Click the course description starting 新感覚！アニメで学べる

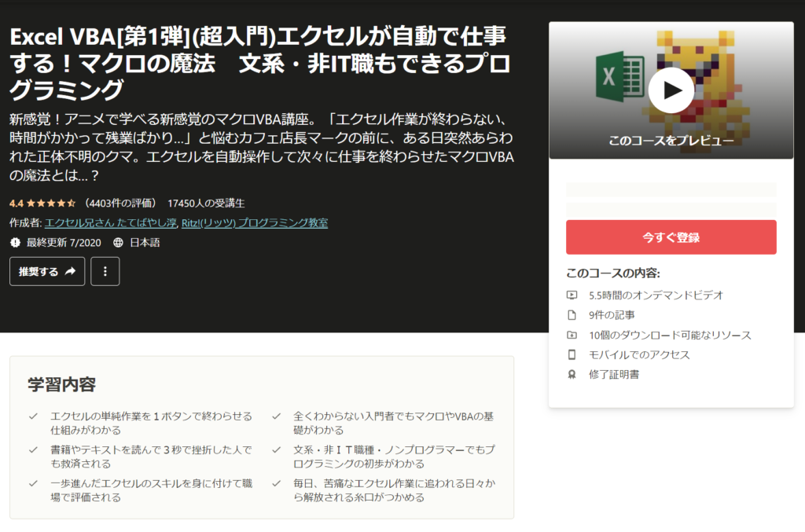click(262, 147)
